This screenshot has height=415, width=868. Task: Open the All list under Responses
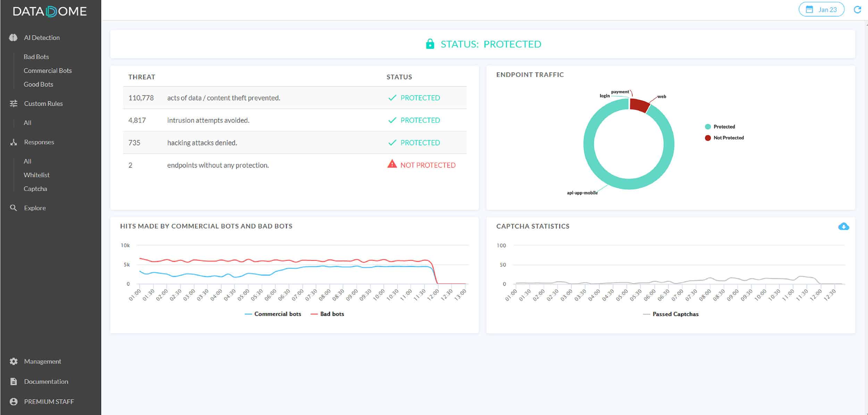27,161
